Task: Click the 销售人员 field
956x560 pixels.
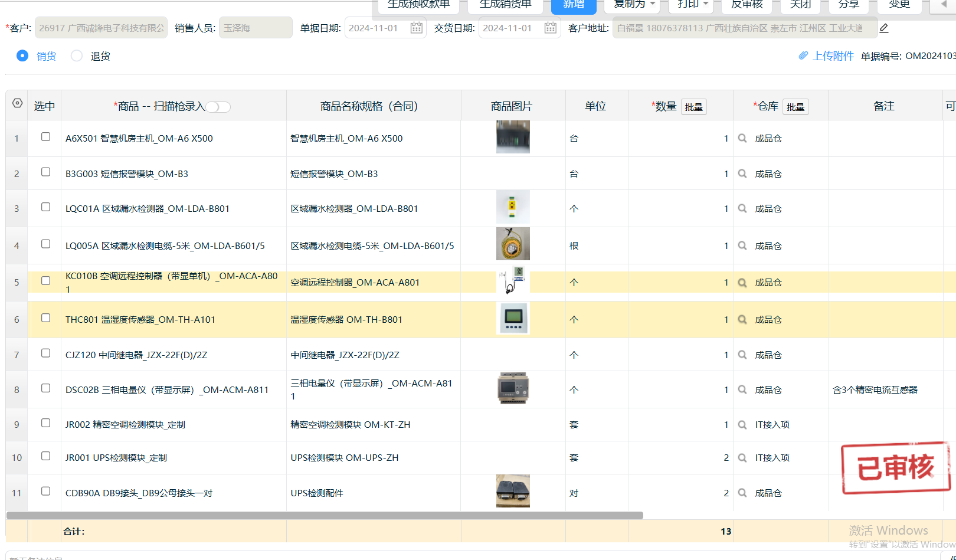Action: click(256, 28)
